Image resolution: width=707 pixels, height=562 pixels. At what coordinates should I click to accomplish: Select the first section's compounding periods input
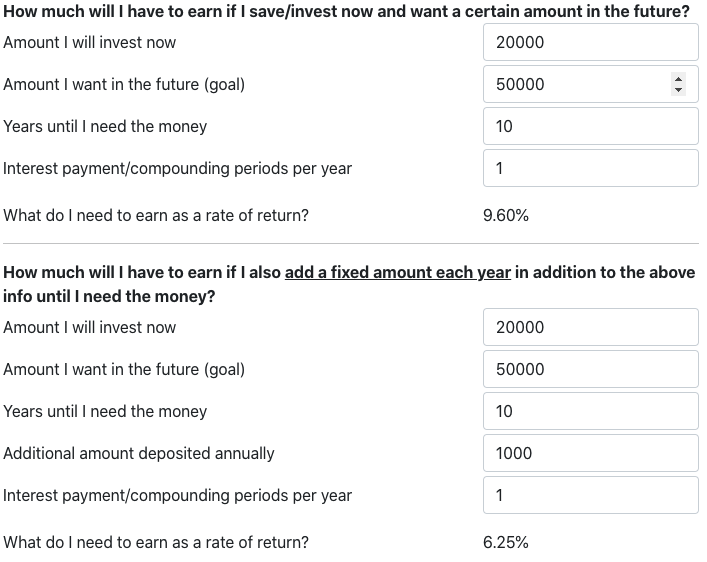tap(591, 168)
